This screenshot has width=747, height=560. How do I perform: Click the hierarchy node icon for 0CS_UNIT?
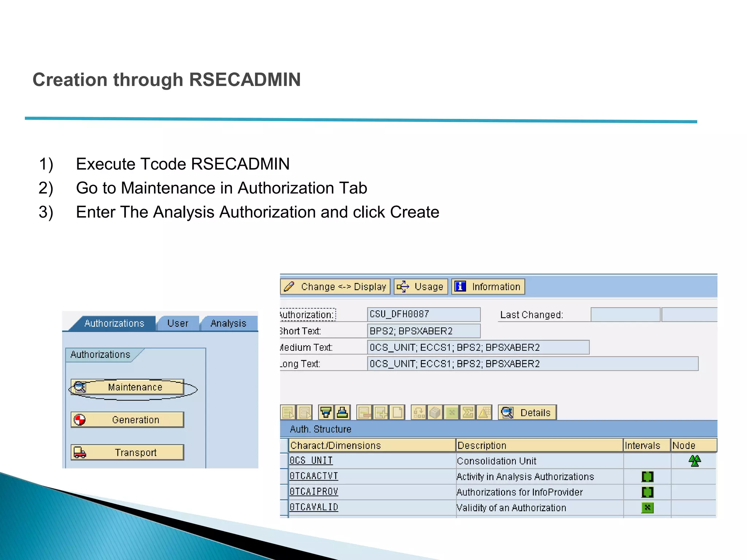click(x=694, y=461)
